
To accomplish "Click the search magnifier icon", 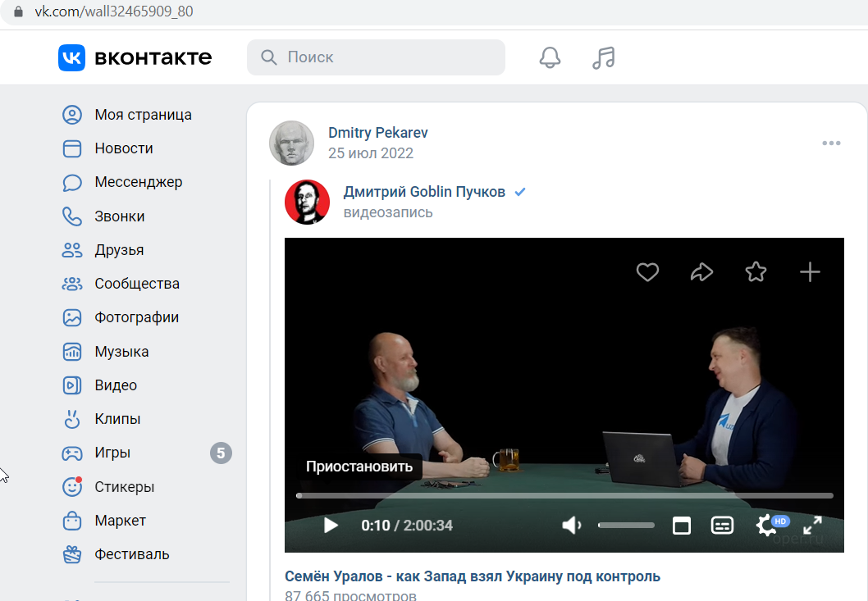I will coord(268,57).
